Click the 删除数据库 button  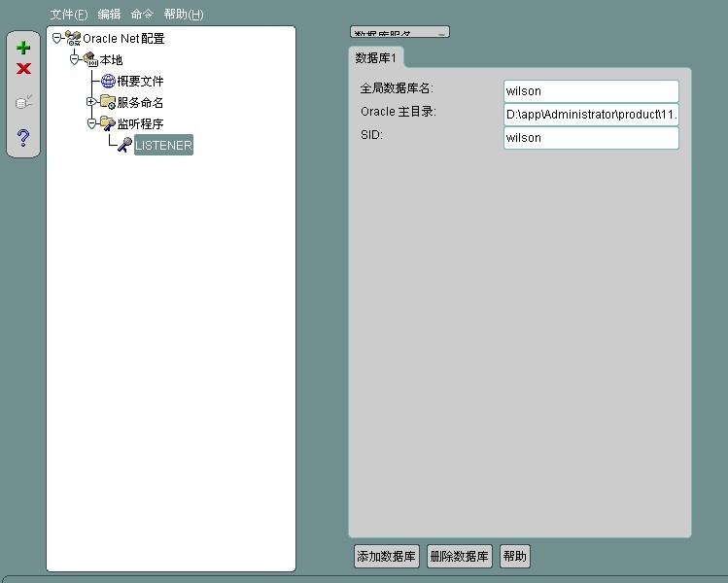coord(460,557)
